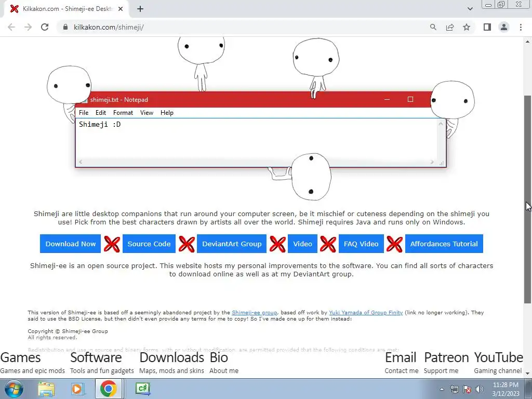
Task: Click the Notepad Format menu in image
Action: (x=123, y=113)
